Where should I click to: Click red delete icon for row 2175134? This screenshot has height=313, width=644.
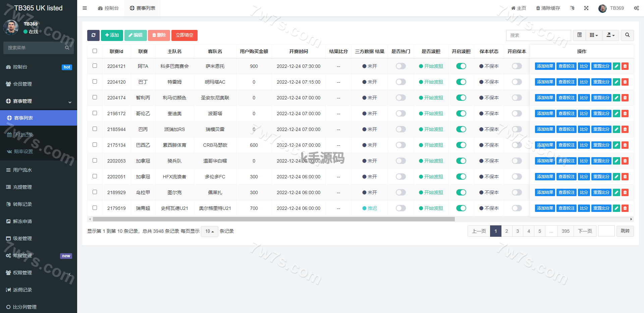pyautogui.click(x=625, y=145)
